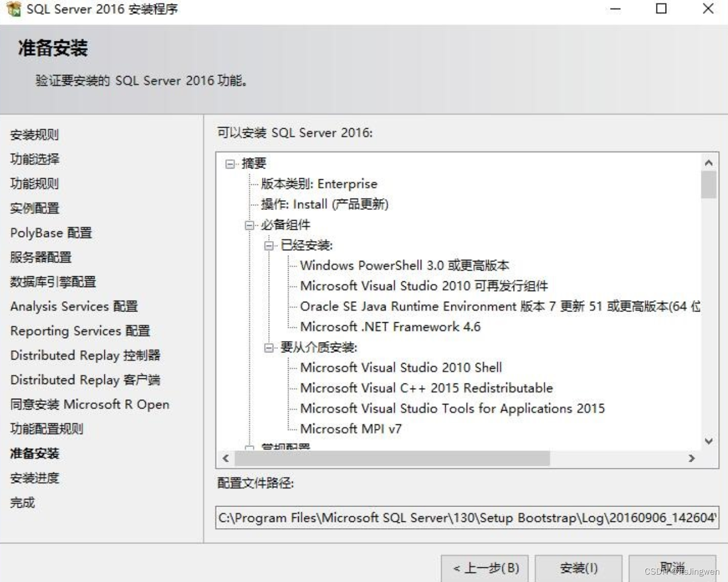The width and height of the screenshot is (728, 582).
Task: Select the Analysis Services 配置 step
Action: coord(74,306)
